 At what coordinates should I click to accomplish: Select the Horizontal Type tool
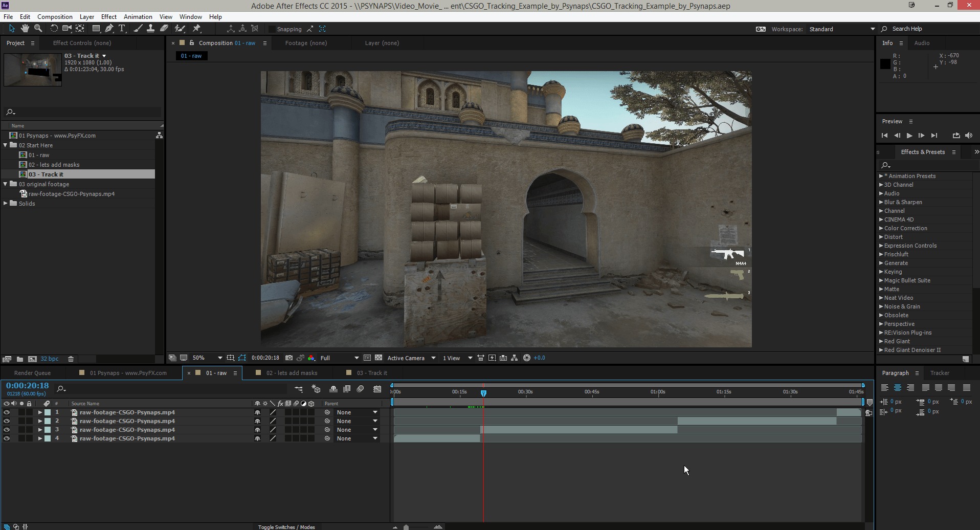point(122,29)
